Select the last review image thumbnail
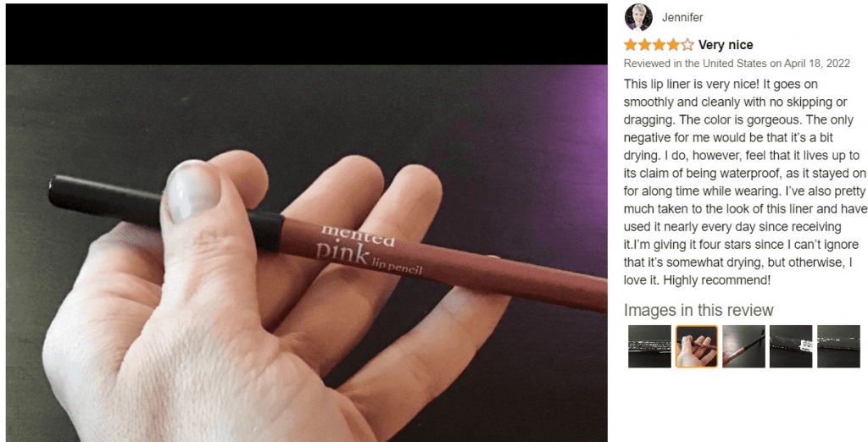The height and width of the screenshot is (442, 868). 838,346
